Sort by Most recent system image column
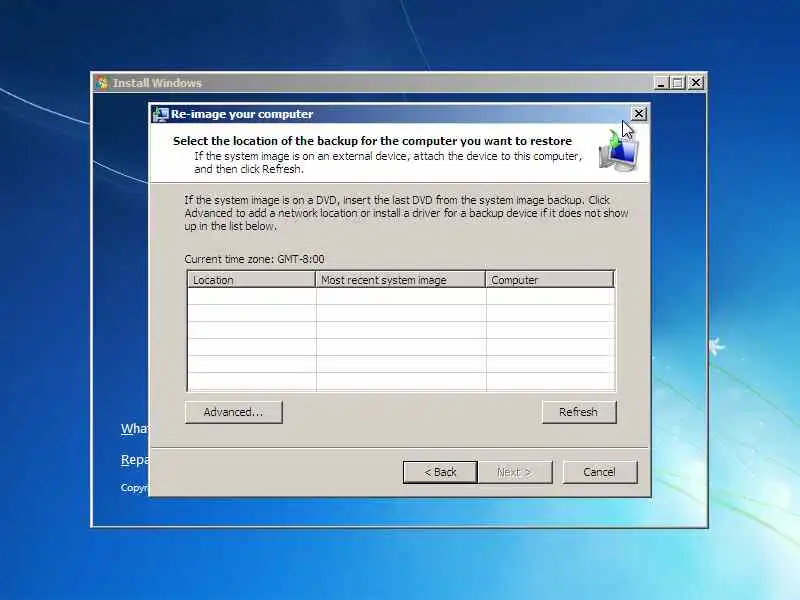Image resolution: width=800 pixels, height=600 pixels. pyautogui.click(x=401, y=280)
